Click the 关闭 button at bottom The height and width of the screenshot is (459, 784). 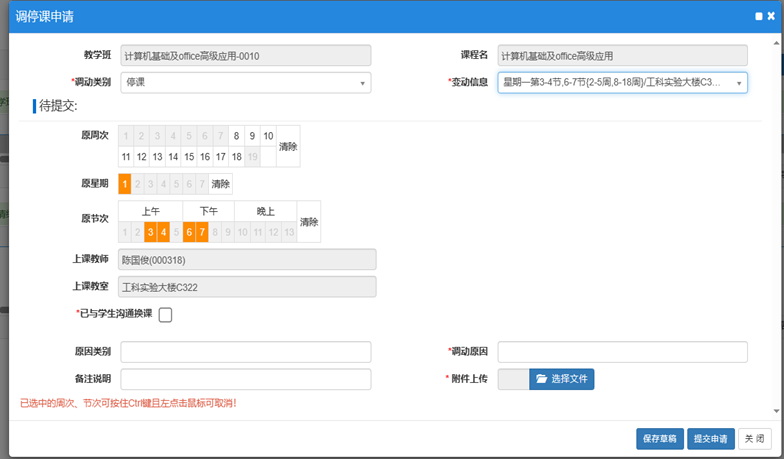tap(755, 438)
